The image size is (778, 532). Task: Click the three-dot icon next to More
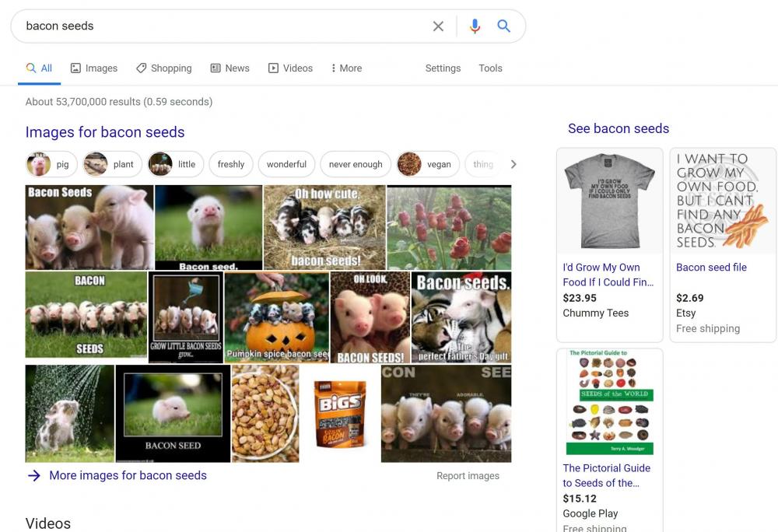coord(334,68)
